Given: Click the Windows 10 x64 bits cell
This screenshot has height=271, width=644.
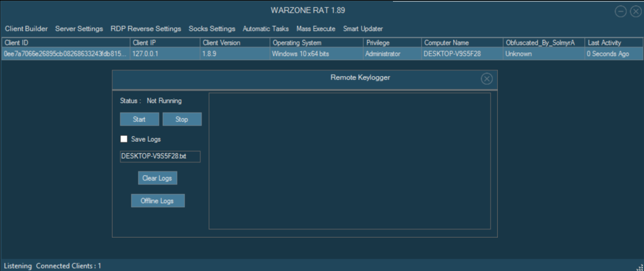Looking at the screenshot, I should click(317, 54).
